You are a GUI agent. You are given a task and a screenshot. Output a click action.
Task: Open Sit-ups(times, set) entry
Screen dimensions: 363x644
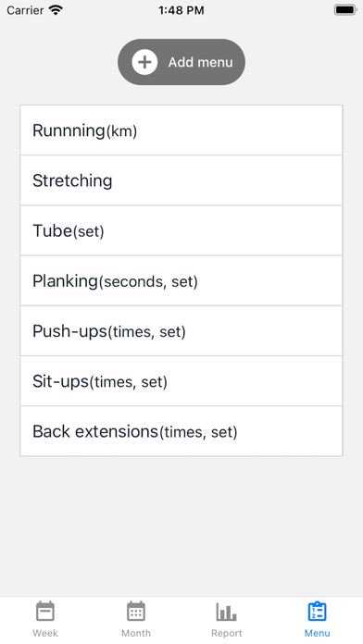pos(181,380)
